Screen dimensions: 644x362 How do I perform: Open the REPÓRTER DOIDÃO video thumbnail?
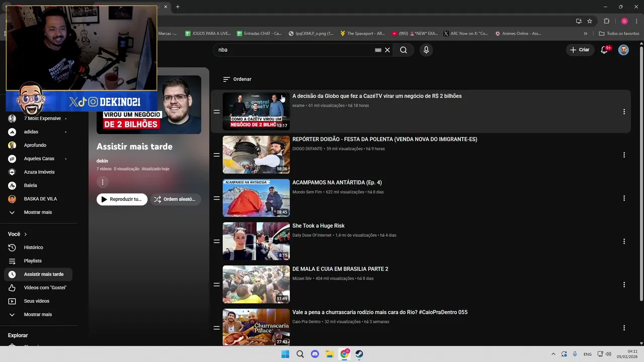point(256,154)
